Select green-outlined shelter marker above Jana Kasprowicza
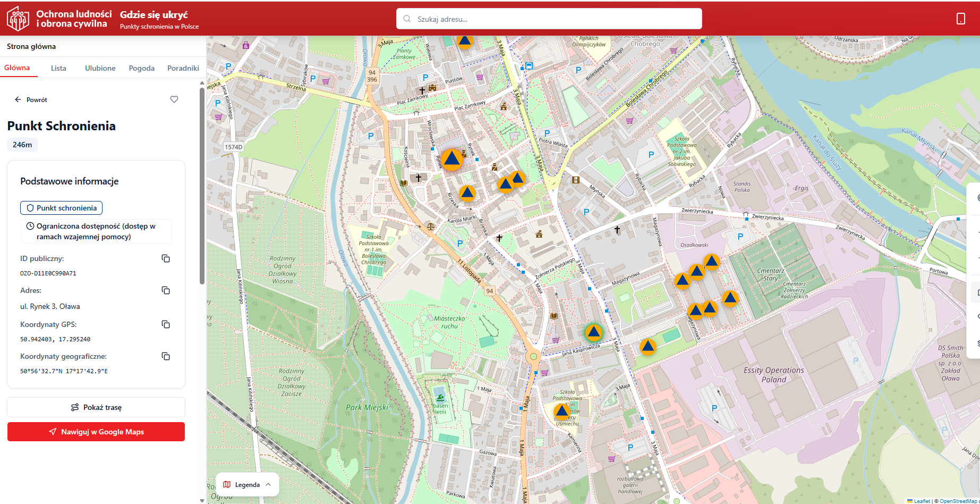The width and height of the screenshot is (980, 504). [x=593, y=332]
